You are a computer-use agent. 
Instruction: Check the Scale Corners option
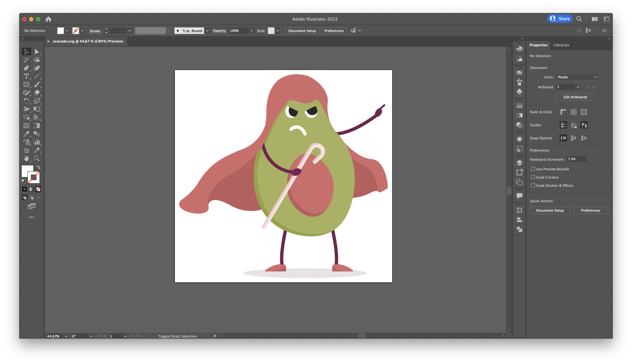point(533,177)
